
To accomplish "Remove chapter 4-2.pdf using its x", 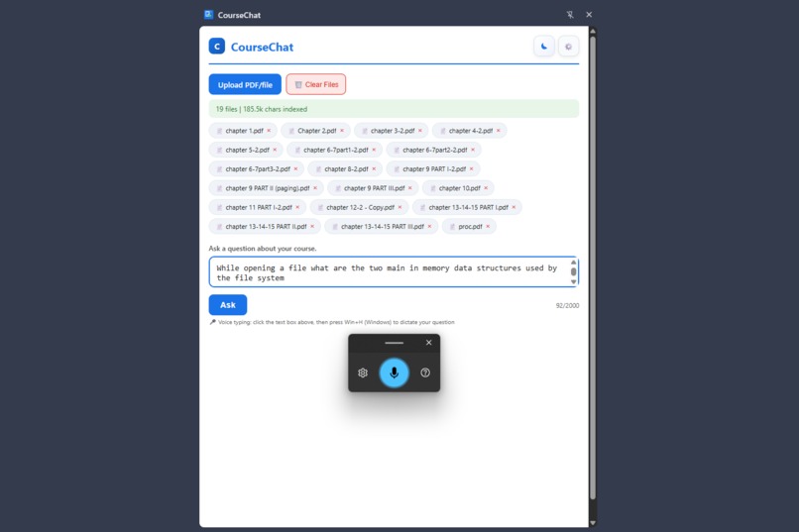I will coord(499,131).
